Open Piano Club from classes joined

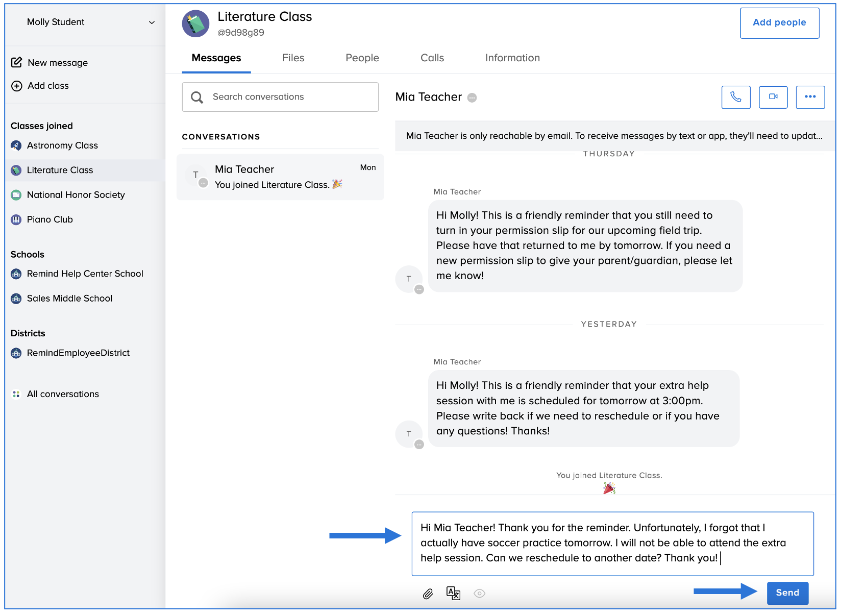coord(50,219)
